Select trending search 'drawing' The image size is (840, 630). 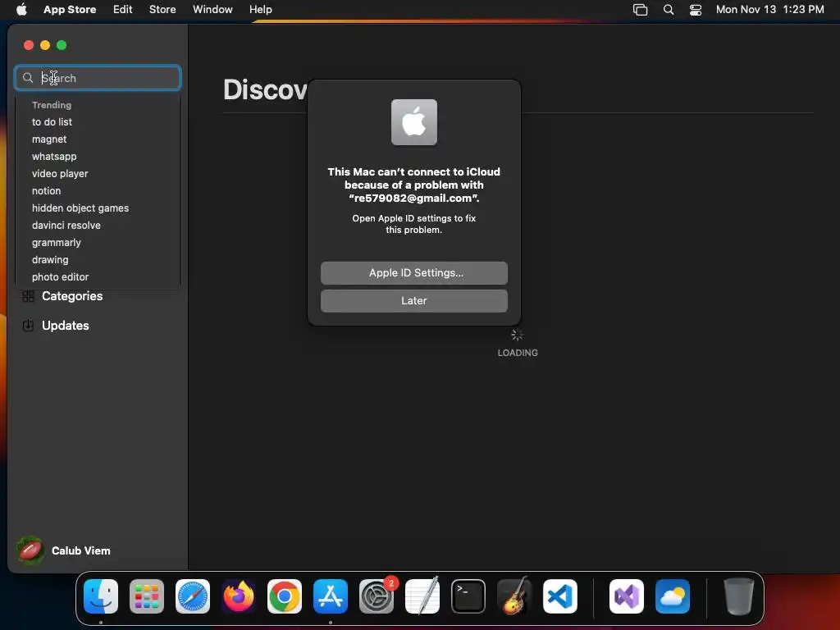pos(50,260)
